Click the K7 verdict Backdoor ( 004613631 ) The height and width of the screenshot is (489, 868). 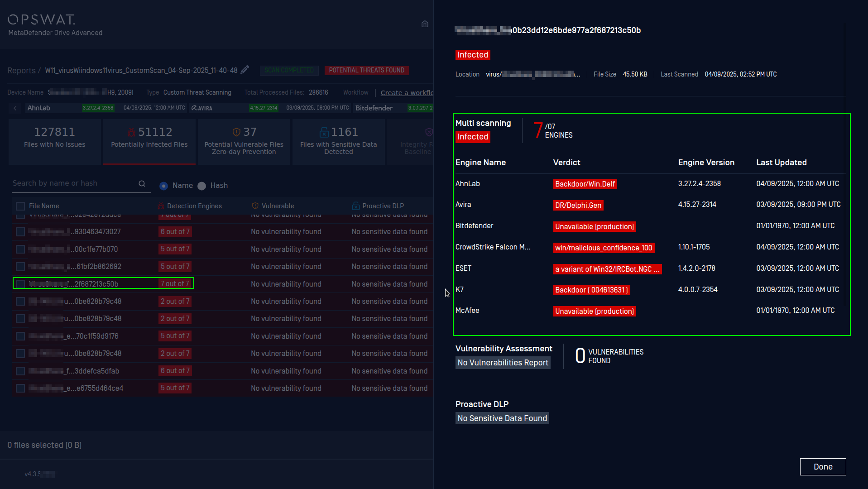[591, 290]
